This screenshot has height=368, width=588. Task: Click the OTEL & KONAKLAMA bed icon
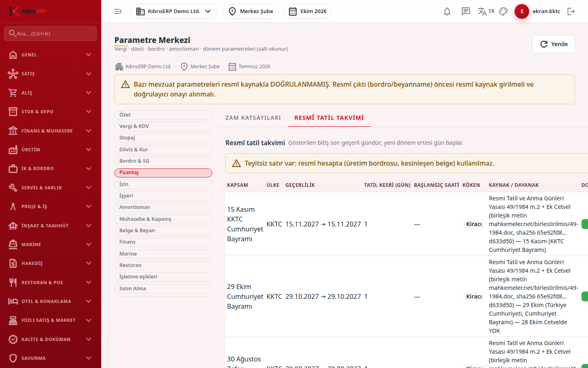[13, 301]
